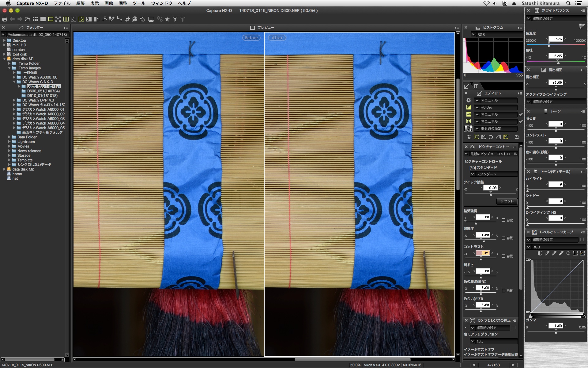Switch to thumbnail grid view

point(35,19)
